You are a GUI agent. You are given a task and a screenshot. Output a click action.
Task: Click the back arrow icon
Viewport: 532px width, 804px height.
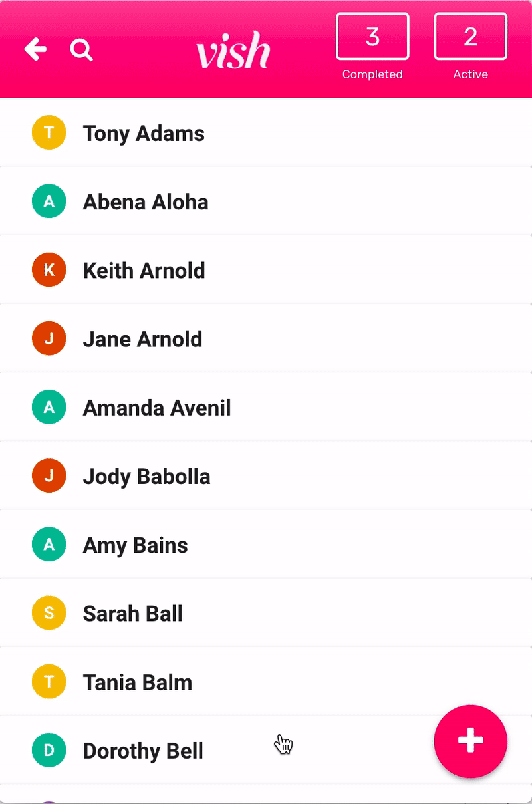(35, 49)
